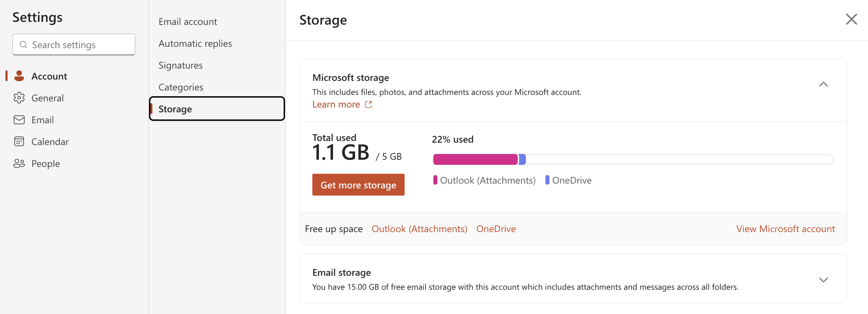
Task: Click the magnifier icon in search box
Action: point(24,45)
